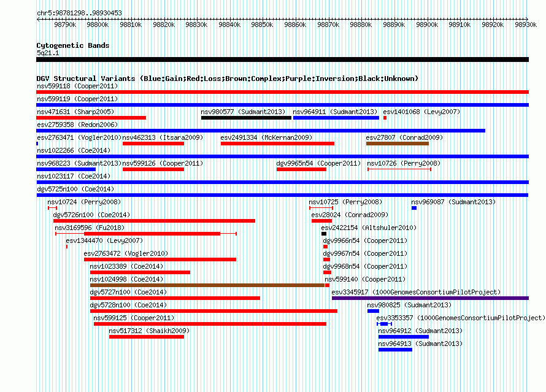The width and height of the screenshot is (546, 392).
Task: Click esv3353357 1000GenomesConsortiumPilotProject label
Action: 461,318
